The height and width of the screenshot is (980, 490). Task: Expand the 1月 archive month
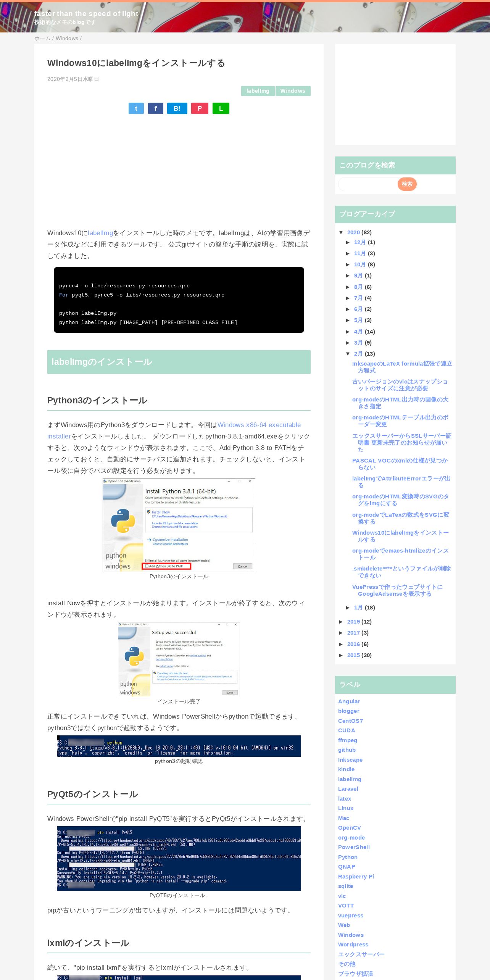pos(348,608)
